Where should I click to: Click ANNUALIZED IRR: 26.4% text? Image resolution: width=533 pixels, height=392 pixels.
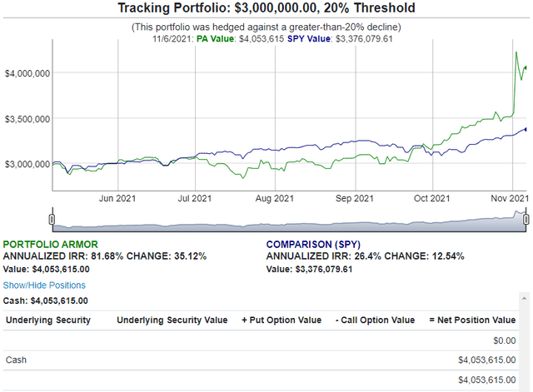point(324,256)
